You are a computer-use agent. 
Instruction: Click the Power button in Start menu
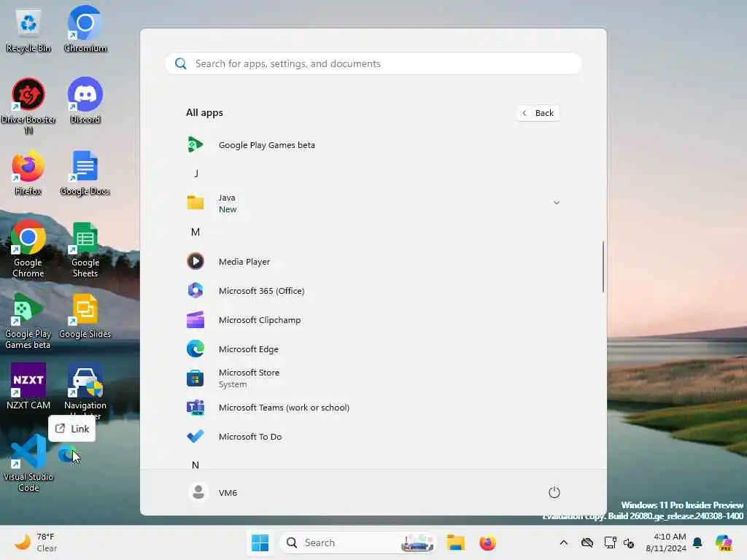[554, 492]
